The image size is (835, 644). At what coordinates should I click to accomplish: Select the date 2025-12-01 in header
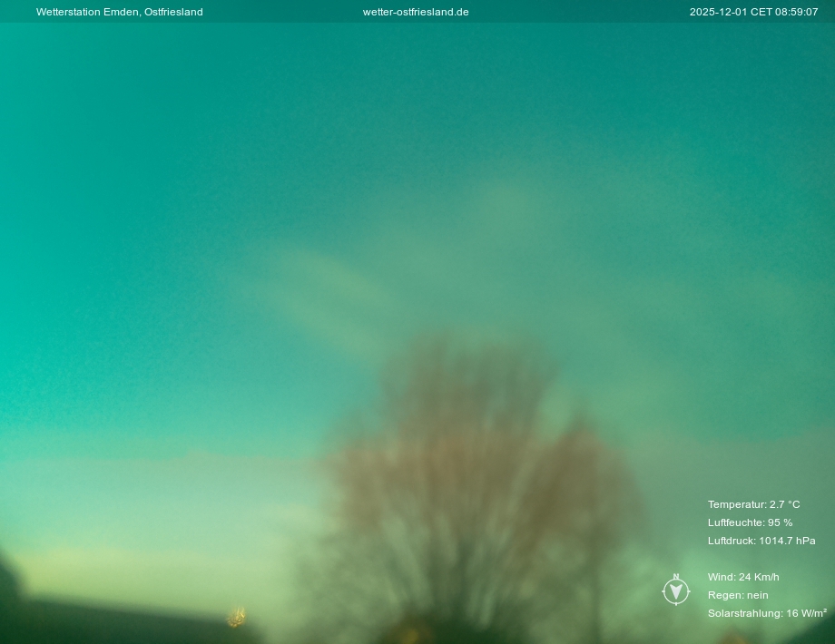tap(718, 12)
